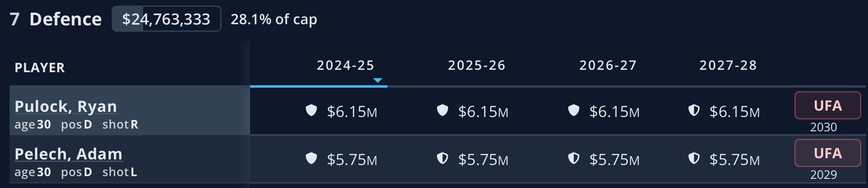The width and height of the screenshot is (868, 188).
Task: Select the 2026-27 season column
Action: (608, 65)
